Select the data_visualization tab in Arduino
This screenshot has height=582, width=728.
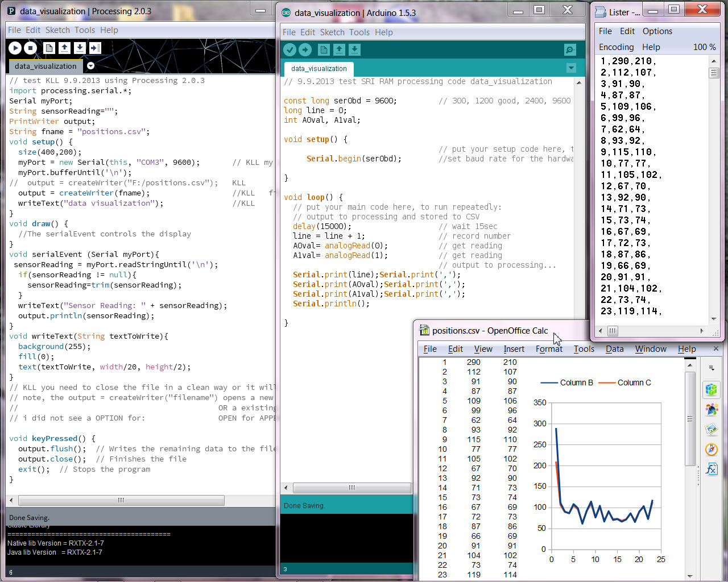(318, 69)
